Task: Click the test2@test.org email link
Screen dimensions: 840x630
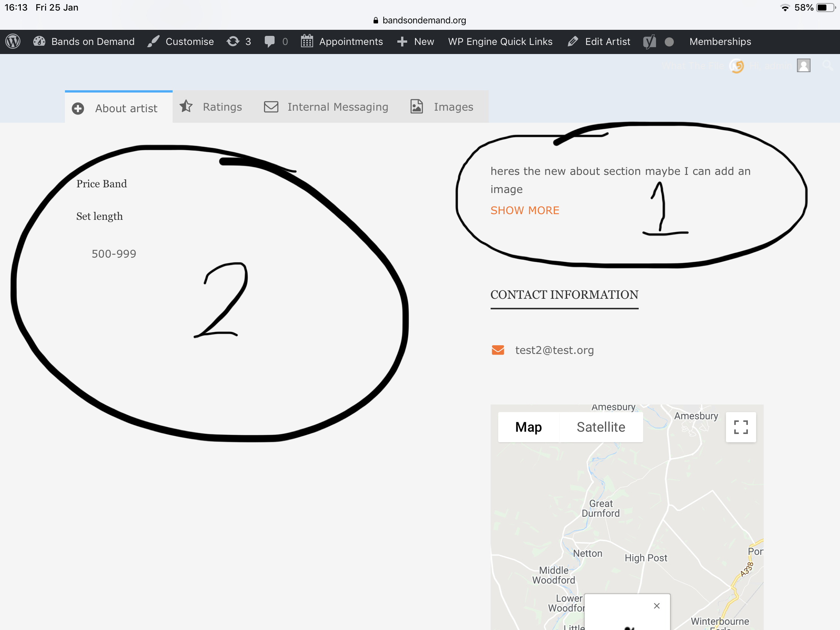Action: coord(554,350)
